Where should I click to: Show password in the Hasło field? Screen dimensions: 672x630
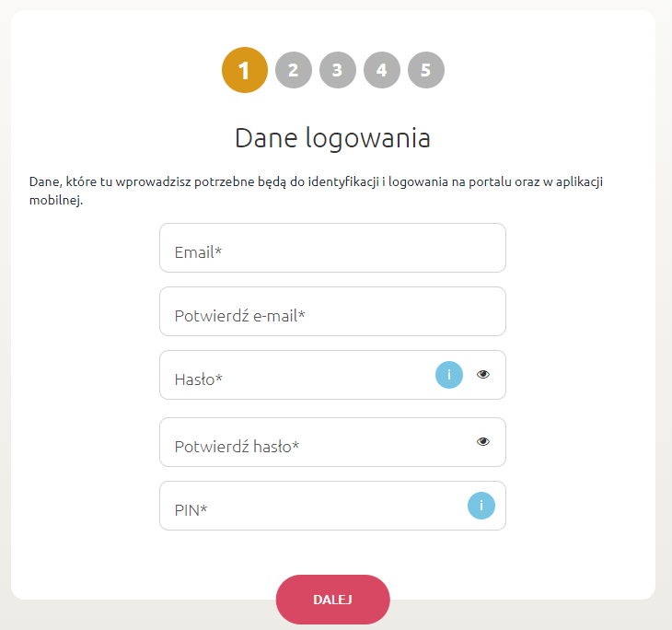coord(483,374)
